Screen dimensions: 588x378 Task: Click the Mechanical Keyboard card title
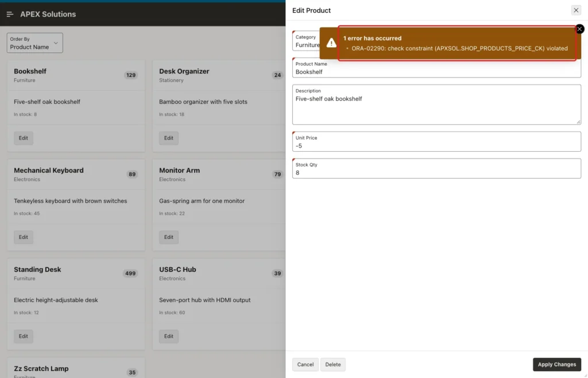point(49,170)
